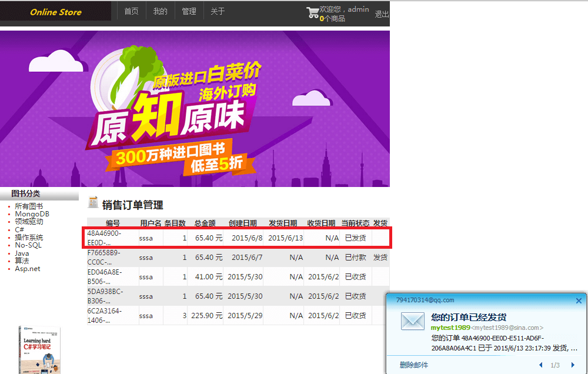Click the 0个商品 cart count

click(x=332, y=18)
